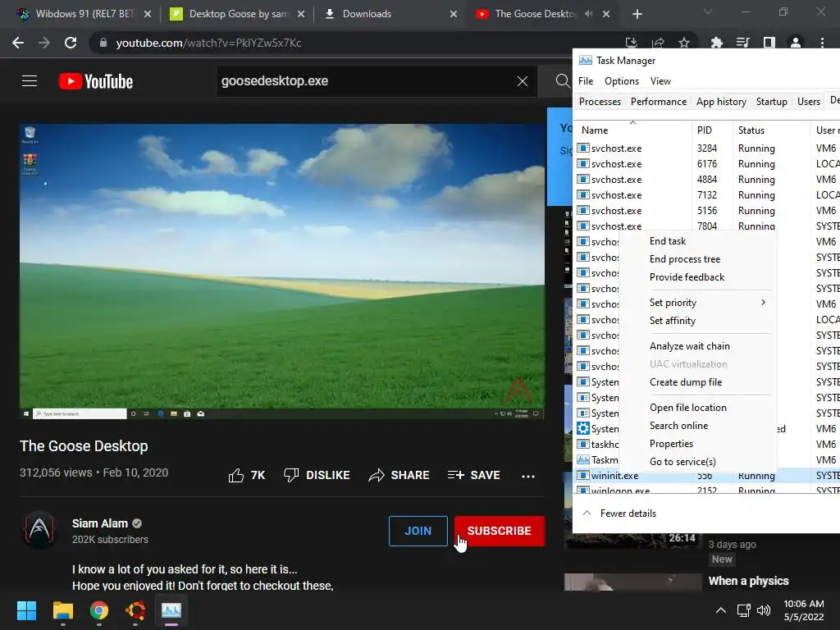Collapse Task Manager with Fewer details
840x630 pixels.
[x=619, y=514]
